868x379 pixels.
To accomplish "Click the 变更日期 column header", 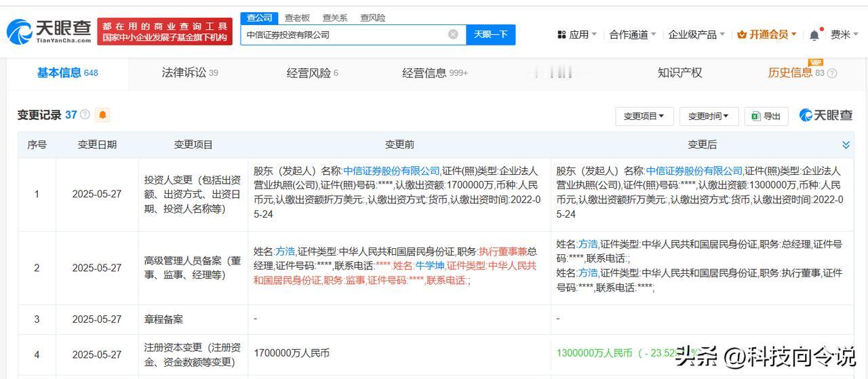I will click(97, 144).
